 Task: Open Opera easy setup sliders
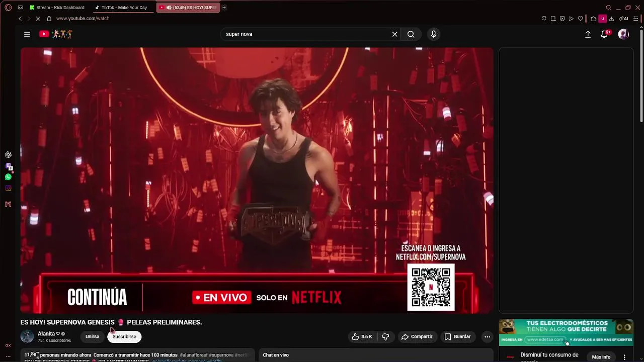636,19
